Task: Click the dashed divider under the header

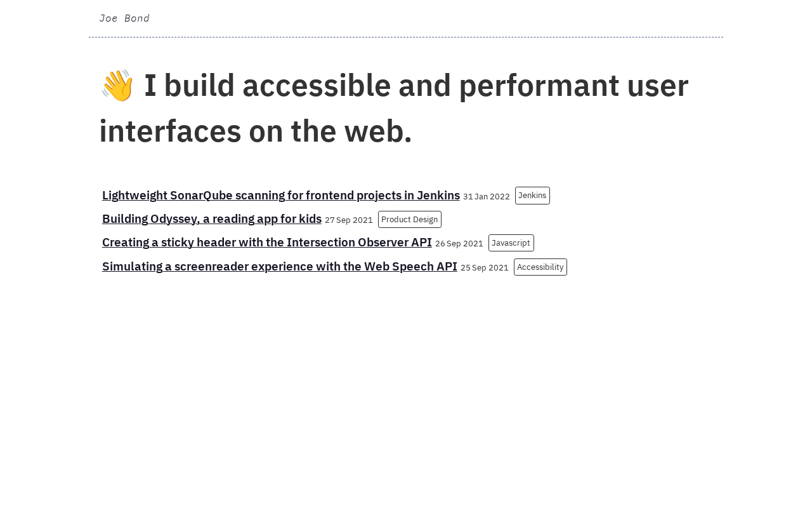Action: coord(406,37)
